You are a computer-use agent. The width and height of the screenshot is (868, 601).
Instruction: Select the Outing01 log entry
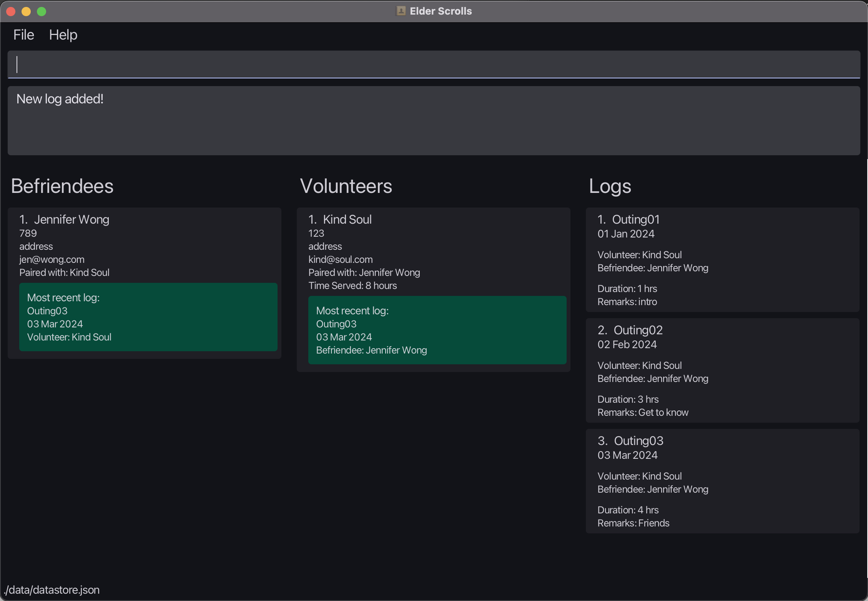pyautogui.click(x=722, y=260)
